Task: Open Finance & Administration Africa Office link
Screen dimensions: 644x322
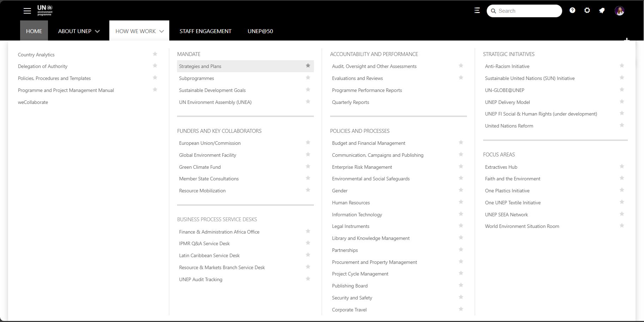Action: (219, 232)
